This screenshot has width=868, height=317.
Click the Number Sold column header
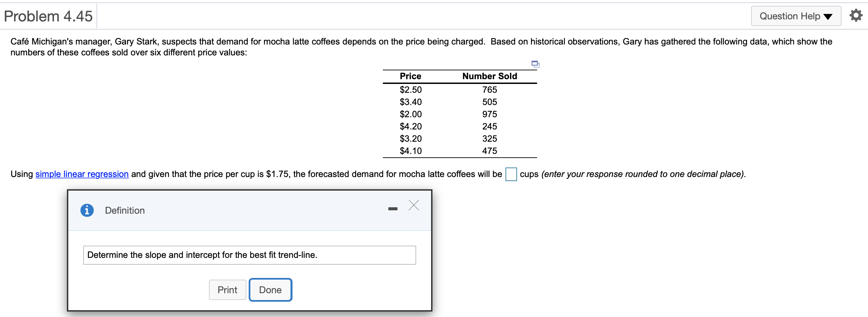coord(490,76)
